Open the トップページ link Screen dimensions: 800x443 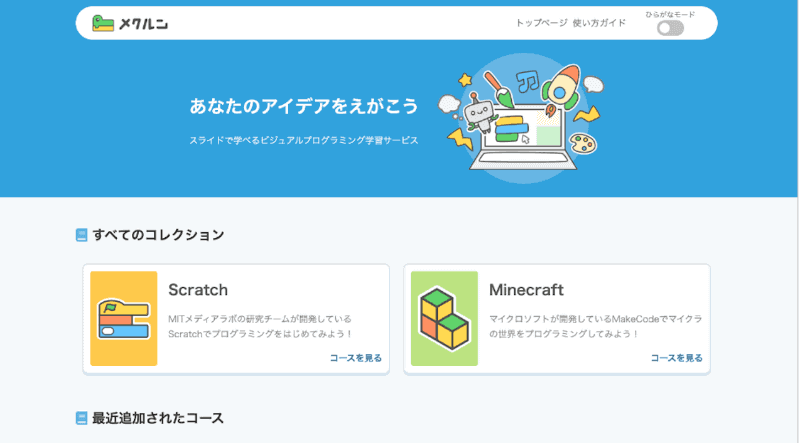click(541, 23)
